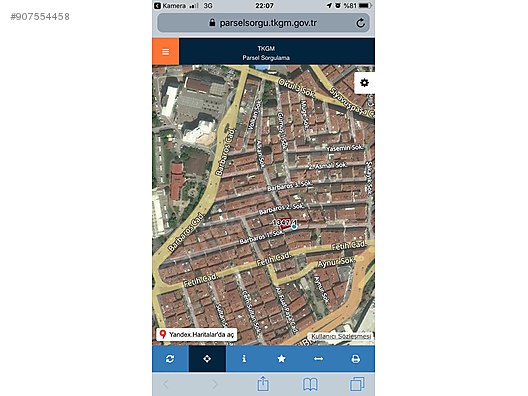Reload the page in Safari
Screen dimensions: 528x396
coord(360,23)
